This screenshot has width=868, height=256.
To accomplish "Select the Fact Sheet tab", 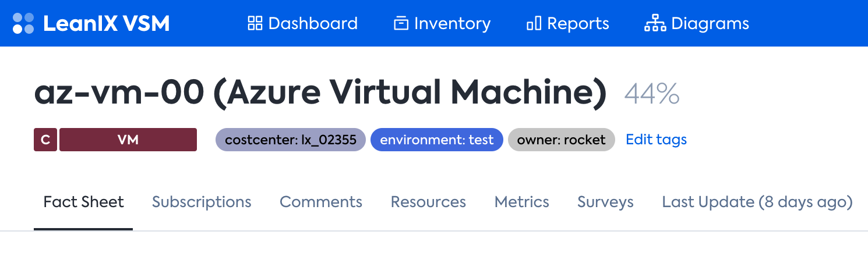I will coord(83,202).
